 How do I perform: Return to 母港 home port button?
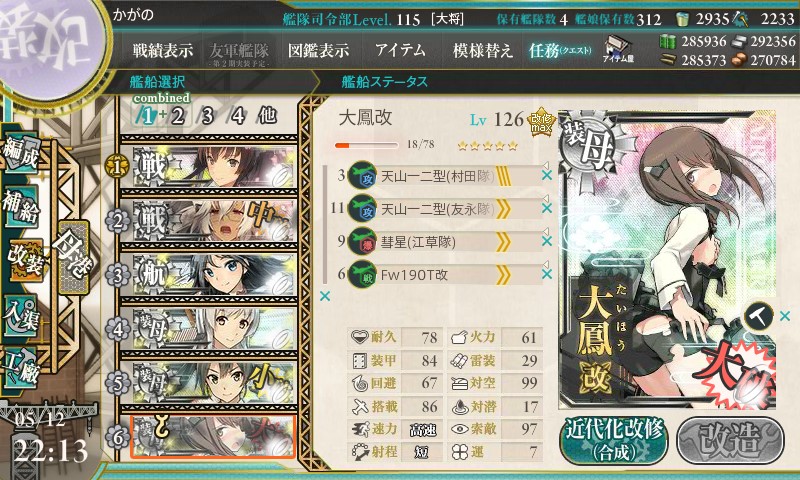point(74,258)
